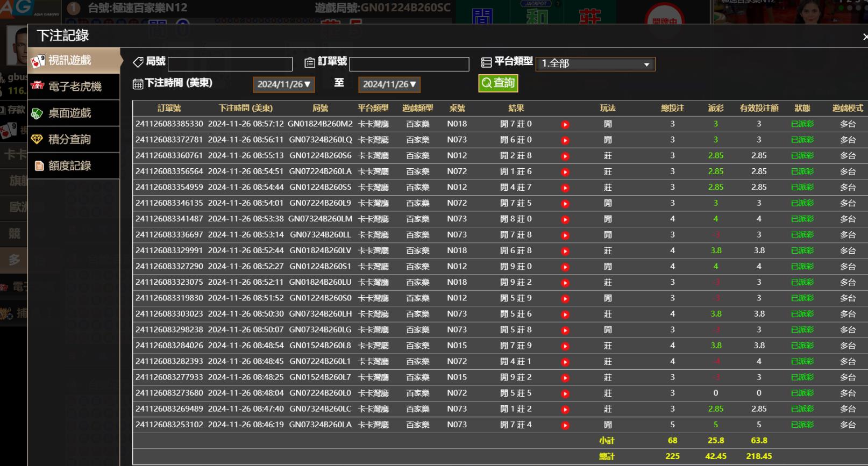The image size is (868, 466).
Task: Click replay icon for round GN01224B260S6
Action: pyautogui.click(x=565, y=156)
